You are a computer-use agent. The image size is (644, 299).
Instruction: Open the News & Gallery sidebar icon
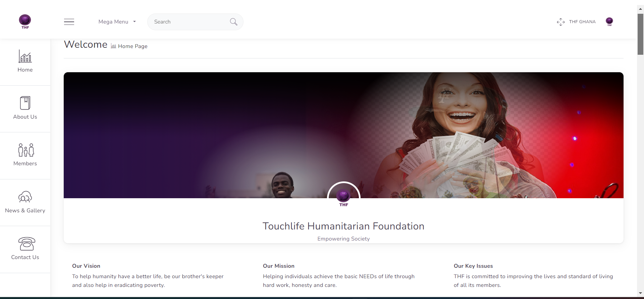[25, 197]
